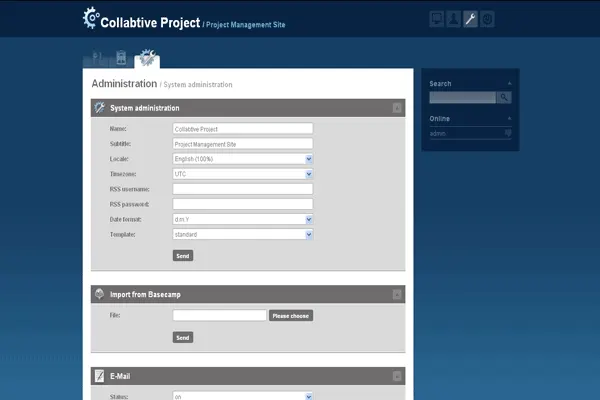Click the Collabtive gear logo icon

[x=93, y=18]
